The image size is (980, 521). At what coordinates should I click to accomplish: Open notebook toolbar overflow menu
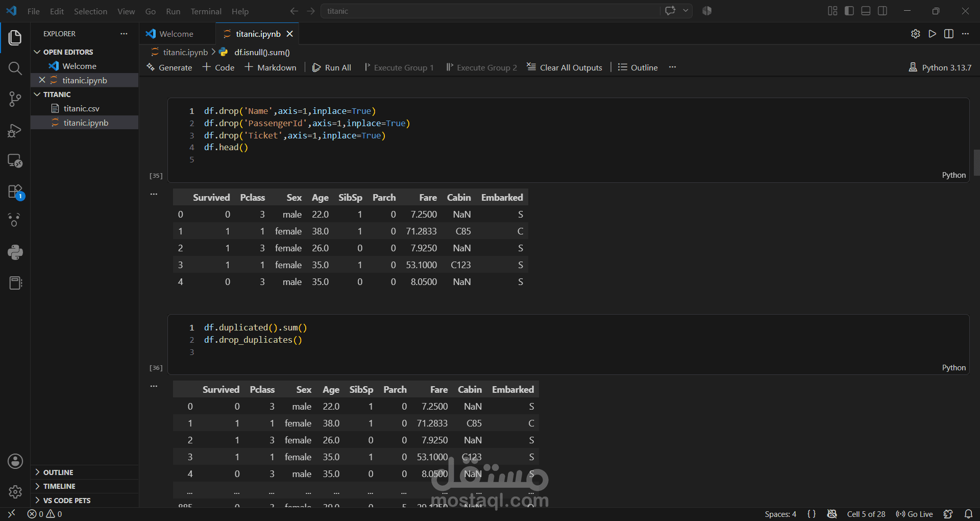tap(672, 67)
